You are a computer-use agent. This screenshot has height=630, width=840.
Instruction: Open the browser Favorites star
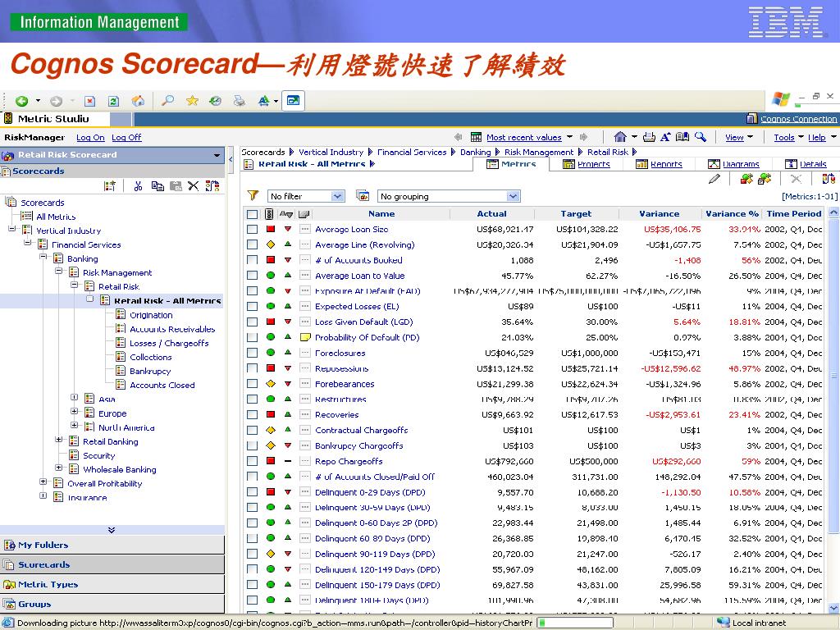(192, 101)
